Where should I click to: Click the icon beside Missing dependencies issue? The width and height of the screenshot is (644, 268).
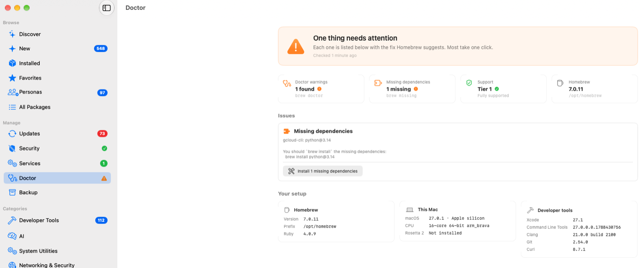point(287,131)
